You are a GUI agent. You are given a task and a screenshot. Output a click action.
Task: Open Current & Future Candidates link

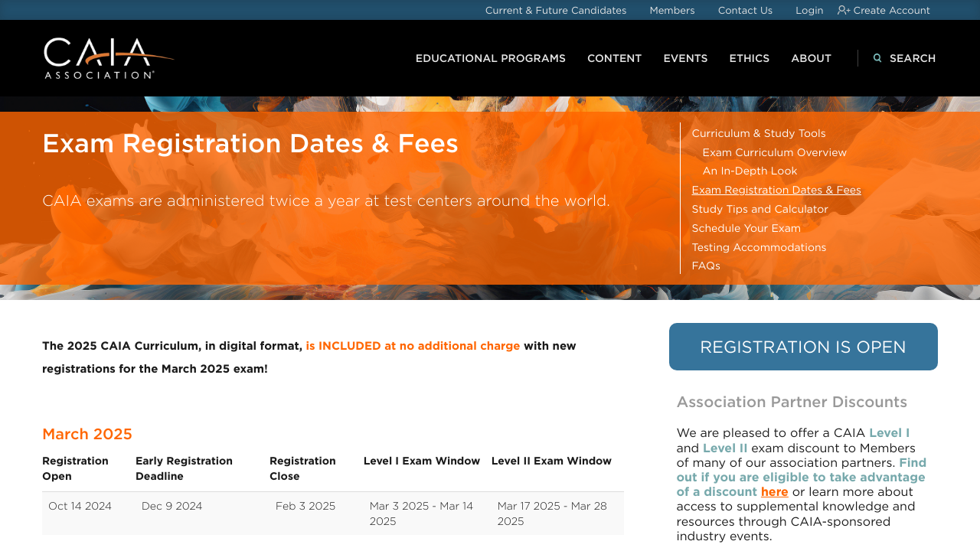point(556,10)
